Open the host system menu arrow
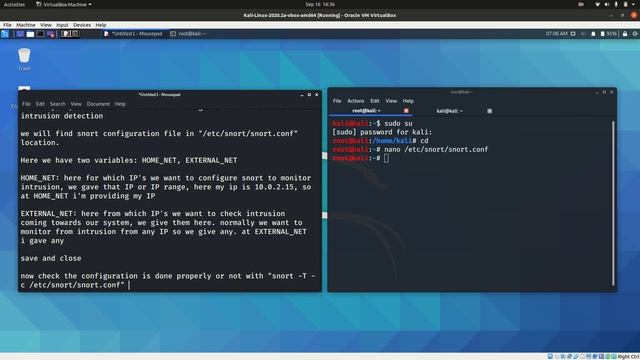 [x=634, y=4]
